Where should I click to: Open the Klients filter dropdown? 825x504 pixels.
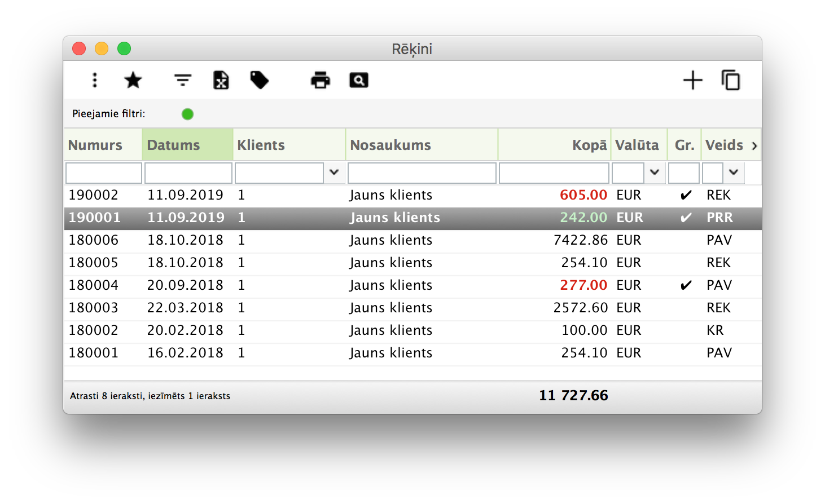coord(334,173)
